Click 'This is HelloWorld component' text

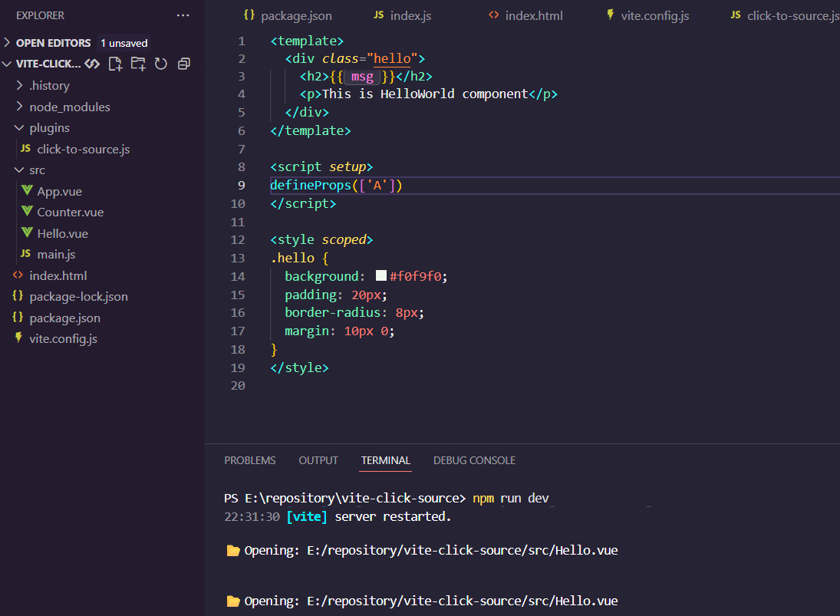tap(425, 94)
